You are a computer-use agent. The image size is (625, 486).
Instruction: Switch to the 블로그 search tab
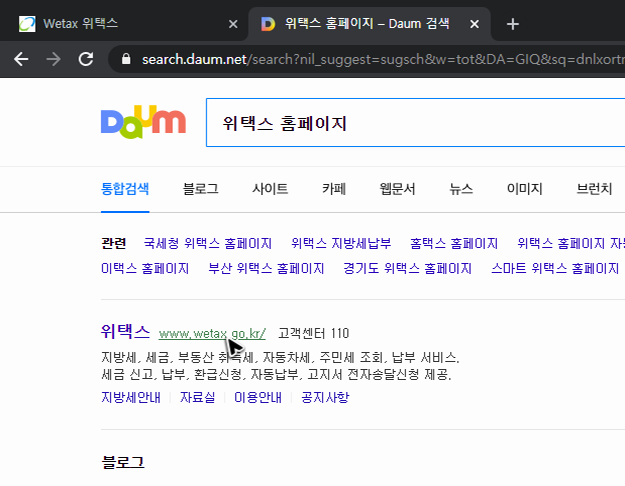pos(200,189)
